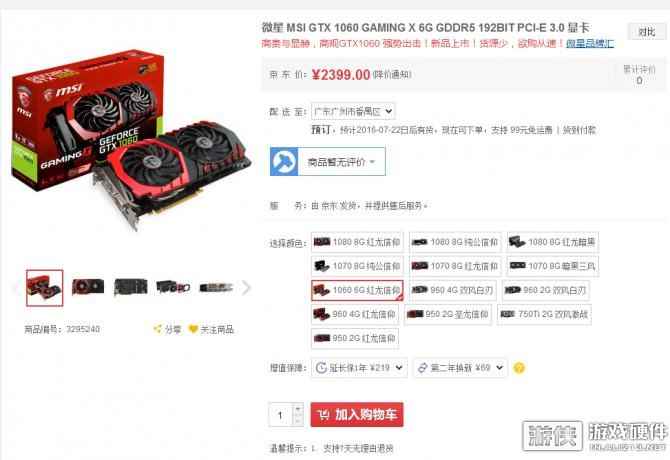Click the compare button beside the title
Viewport: 670px width, 460px height.
pos(646,32)
